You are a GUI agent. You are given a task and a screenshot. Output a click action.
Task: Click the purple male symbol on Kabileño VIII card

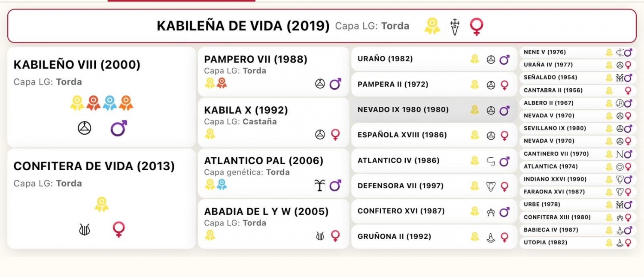point(118,128)
